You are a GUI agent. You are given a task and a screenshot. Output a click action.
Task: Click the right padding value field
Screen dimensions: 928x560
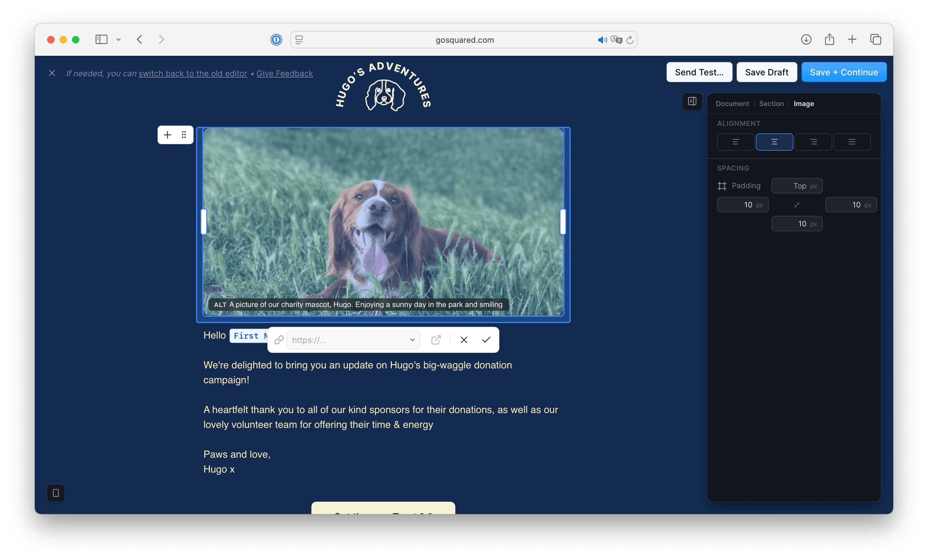point(851,205)
